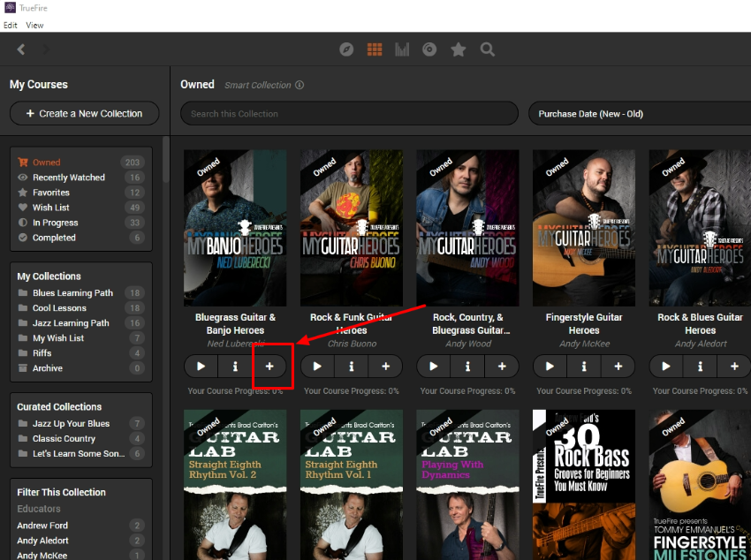
Task: Open Jazz Up Your Blues collection
Action: 81,424
